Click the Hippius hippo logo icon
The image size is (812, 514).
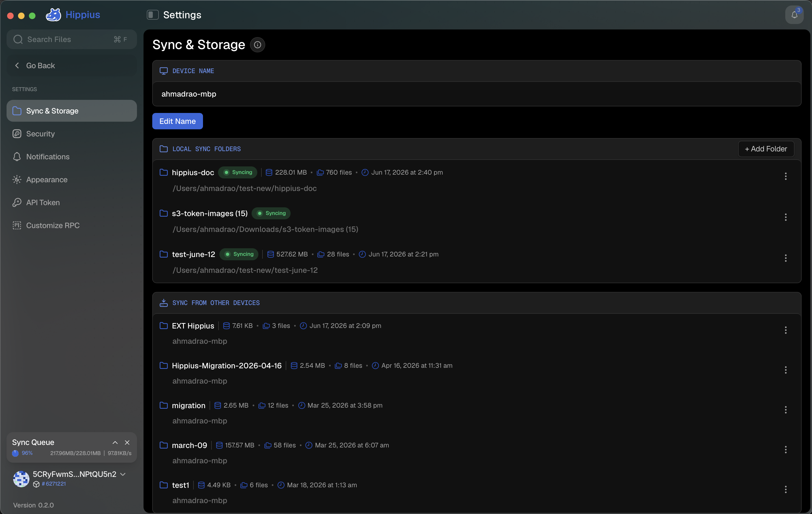pos(53,14)
